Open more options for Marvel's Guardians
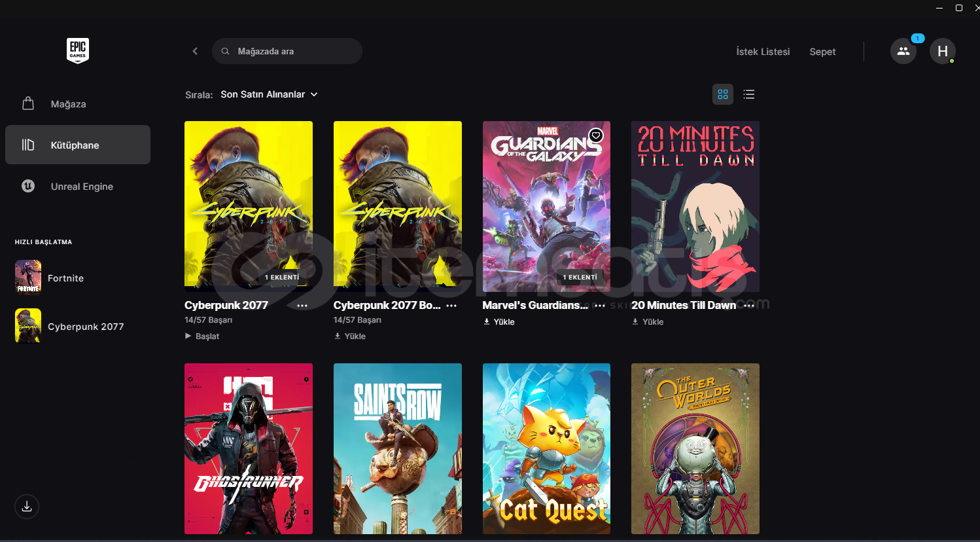This screenshot has width=980, height=542. [x=599, y=306]
